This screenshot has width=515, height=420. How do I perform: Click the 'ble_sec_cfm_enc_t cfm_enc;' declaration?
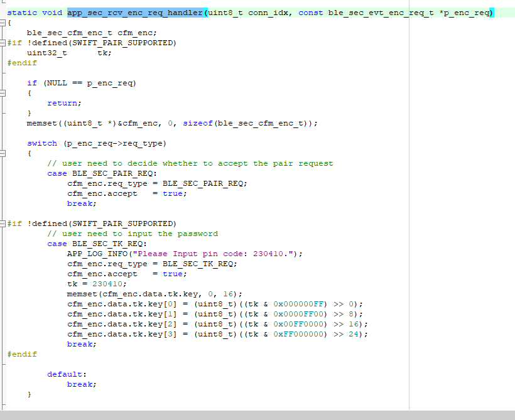[x=92, y=33]
